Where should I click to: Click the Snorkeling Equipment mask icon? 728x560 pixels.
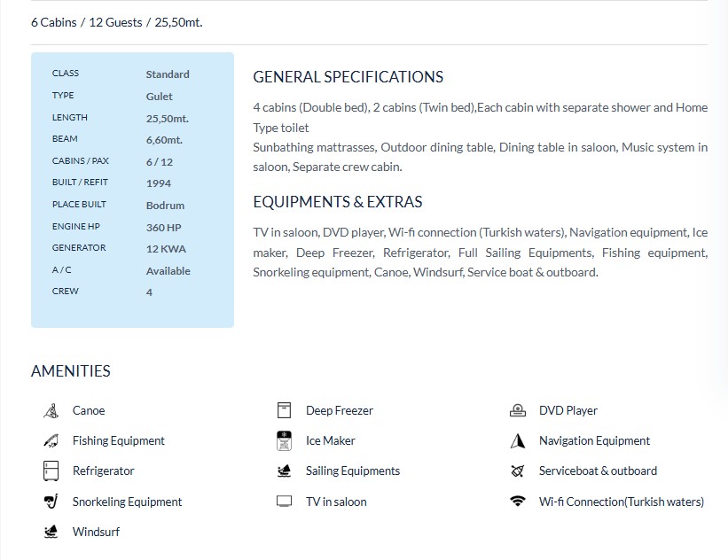[x=51, y=502]
